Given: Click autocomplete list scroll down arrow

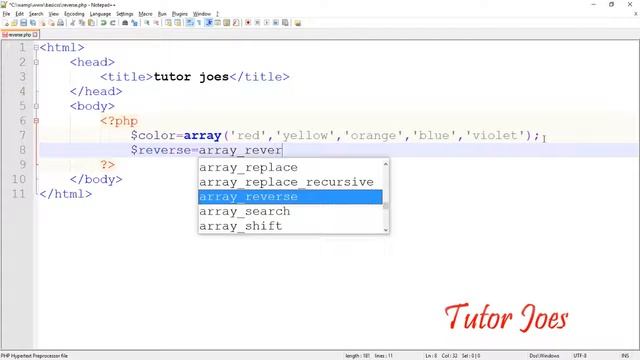Looking at the screenshot, I should tap(386, 230).
